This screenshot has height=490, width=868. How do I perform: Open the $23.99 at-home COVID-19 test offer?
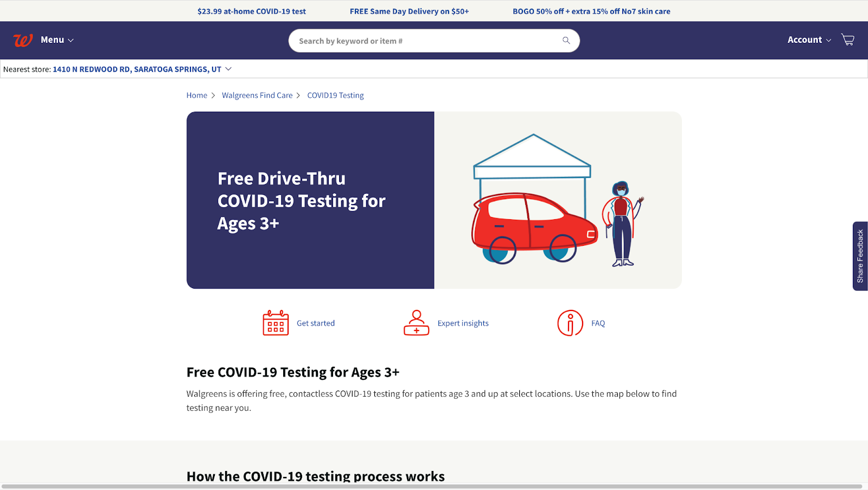[x=252, y=11]
